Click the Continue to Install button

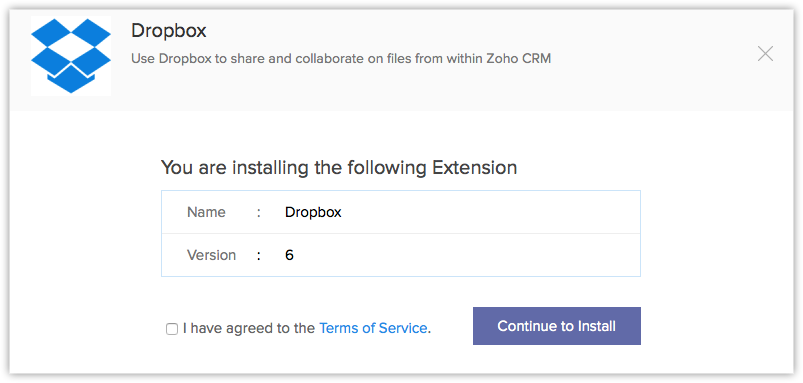557,326
